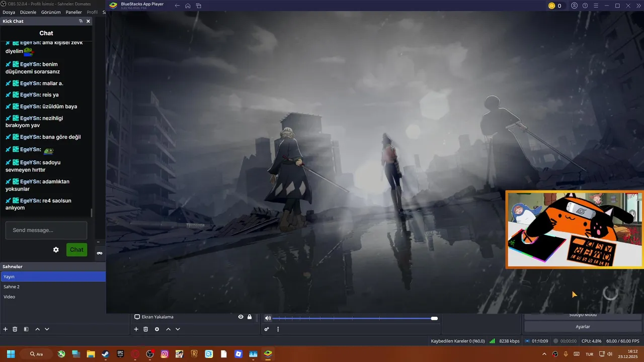Open BlueStacks recent apps icon

click(199, 6)
